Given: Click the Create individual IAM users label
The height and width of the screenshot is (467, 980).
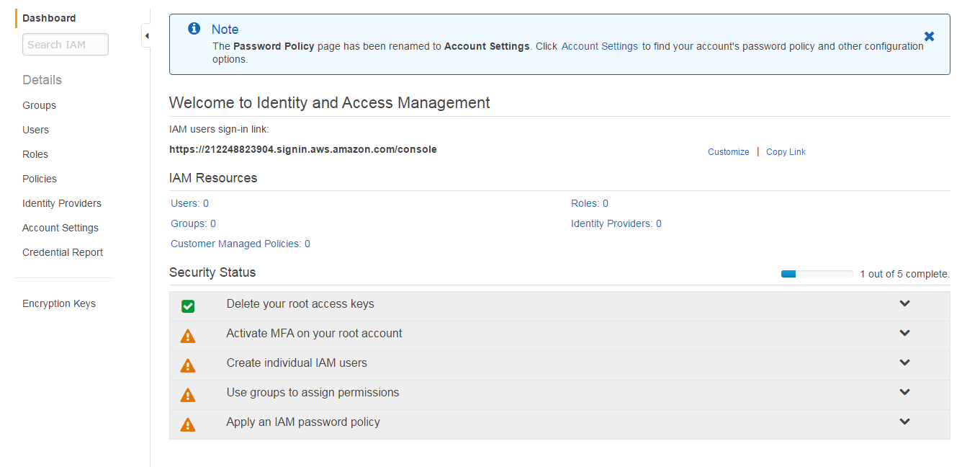Looking at the screenshot, I should [297, 363].
